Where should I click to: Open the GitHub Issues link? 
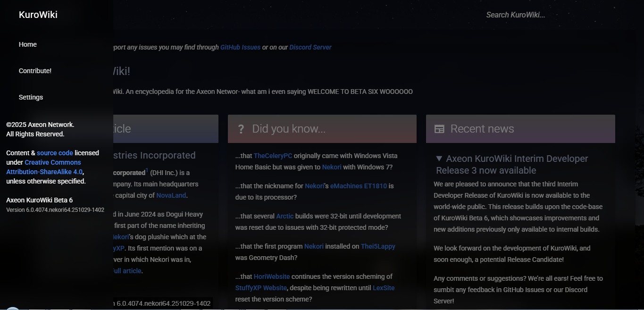[240, 47]
